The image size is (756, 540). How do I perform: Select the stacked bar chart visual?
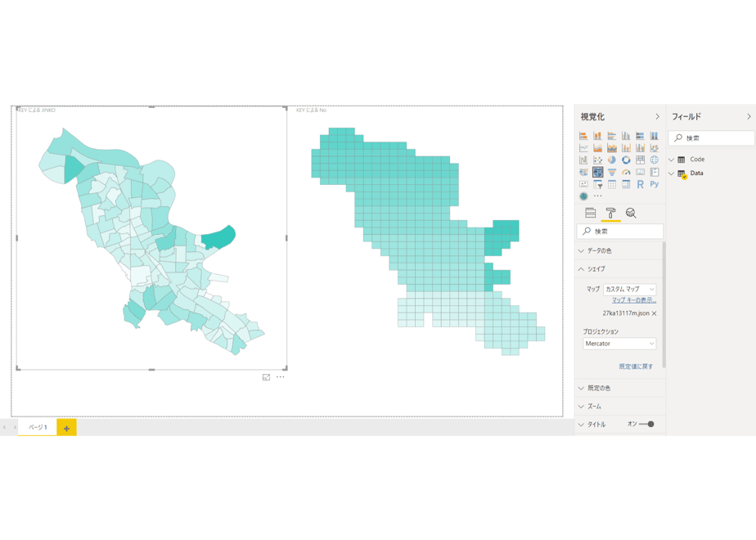point(583,136)
